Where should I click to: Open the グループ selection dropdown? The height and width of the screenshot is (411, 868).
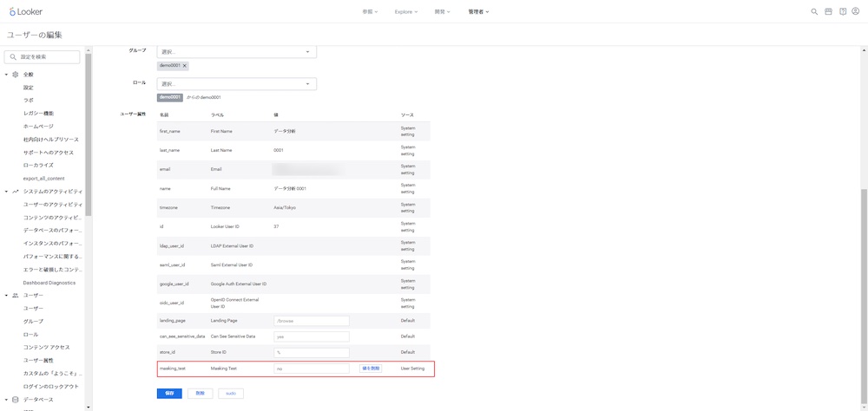pos(236,52)
